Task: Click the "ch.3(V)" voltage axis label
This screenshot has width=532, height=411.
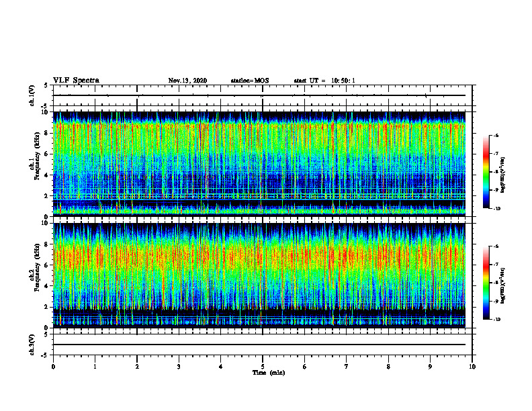Action: pos(32,345)
